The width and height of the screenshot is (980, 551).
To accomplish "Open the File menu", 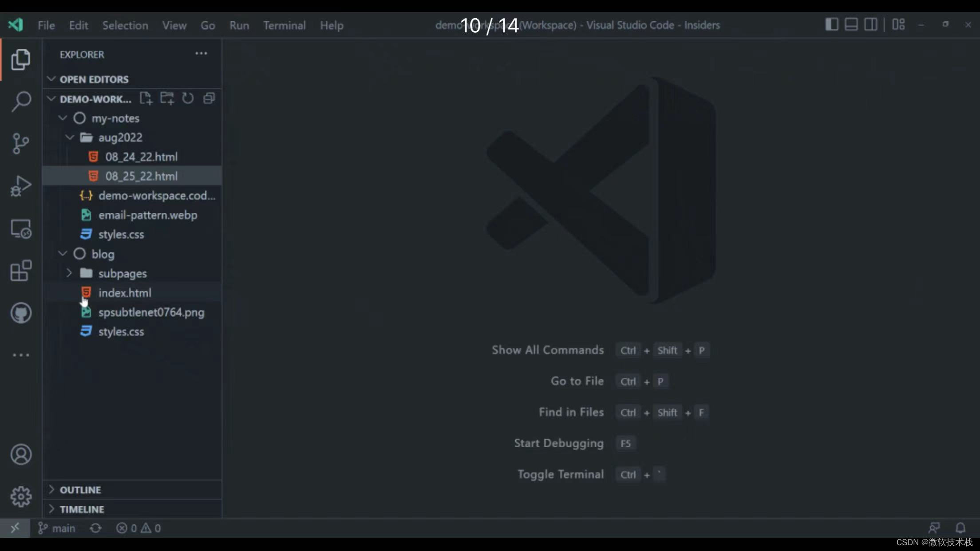I will pos(46,25).
